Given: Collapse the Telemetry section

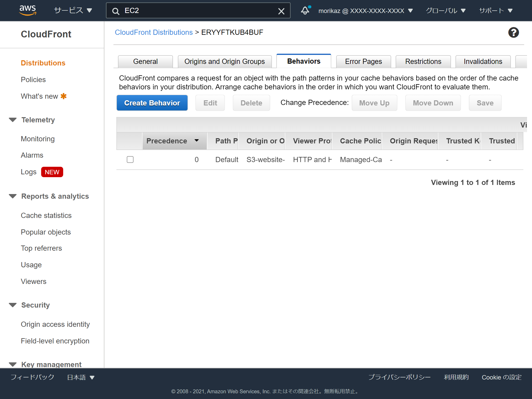Looking at the screenshot, I should 13,120.
